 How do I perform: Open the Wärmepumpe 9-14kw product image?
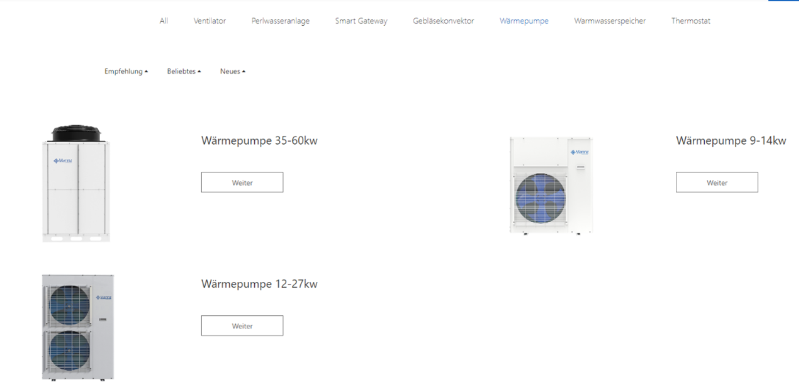[551, 185]
